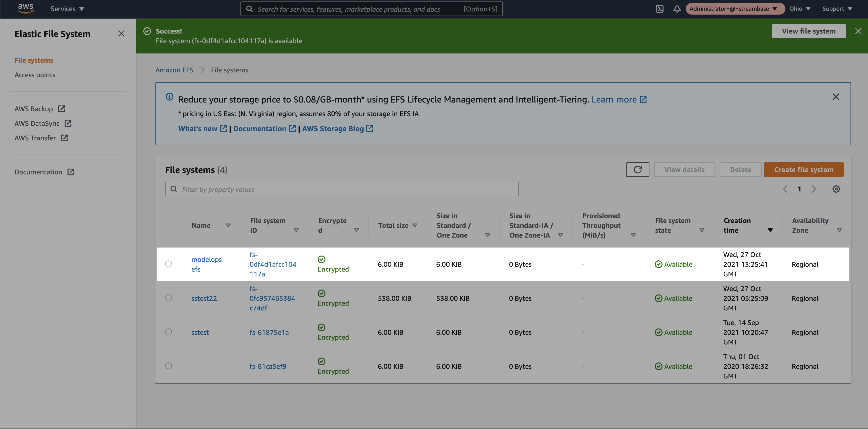Click page number 1 in pagination

799,189
